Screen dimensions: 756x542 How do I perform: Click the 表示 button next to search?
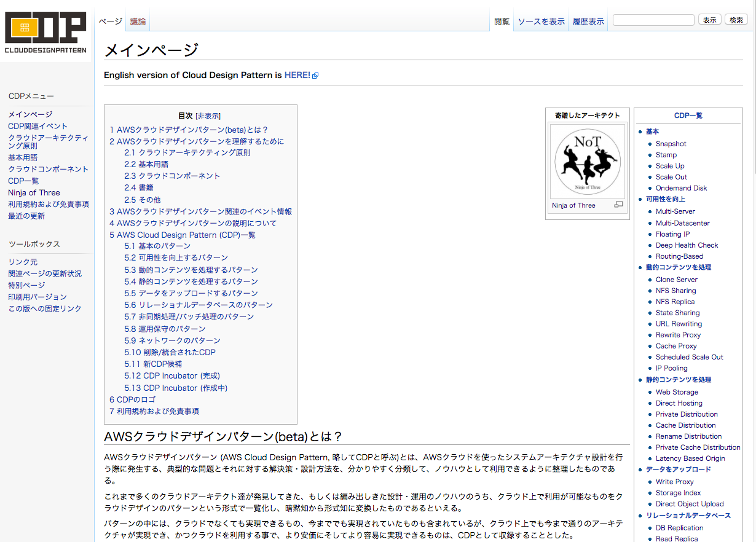(x=710, y=20)
